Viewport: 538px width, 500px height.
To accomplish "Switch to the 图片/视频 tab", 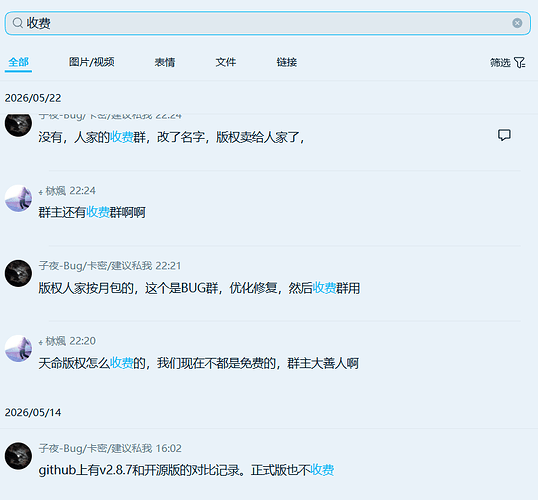I will point(92,62).
